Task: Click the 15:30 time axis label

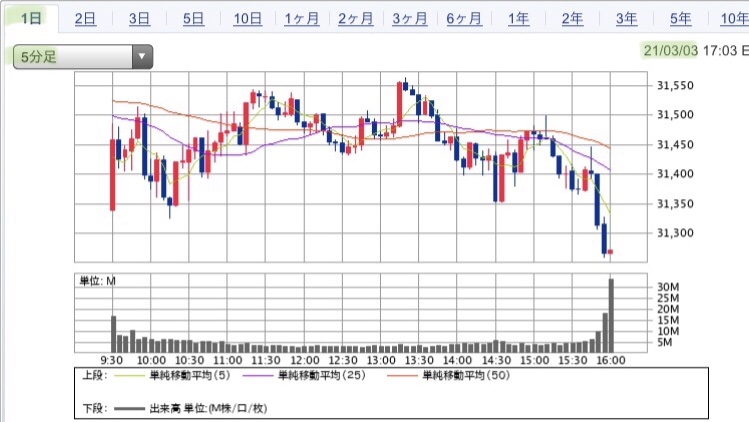Action: coord(572,360)
